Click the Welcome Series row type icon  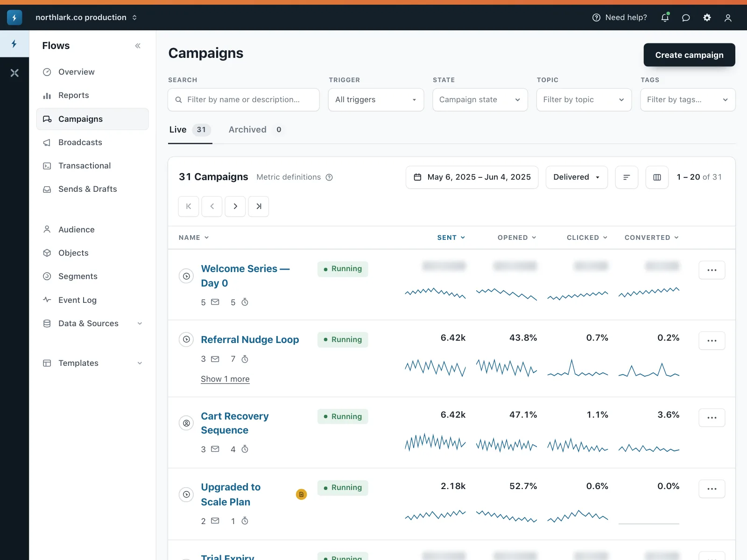(186, 276)
